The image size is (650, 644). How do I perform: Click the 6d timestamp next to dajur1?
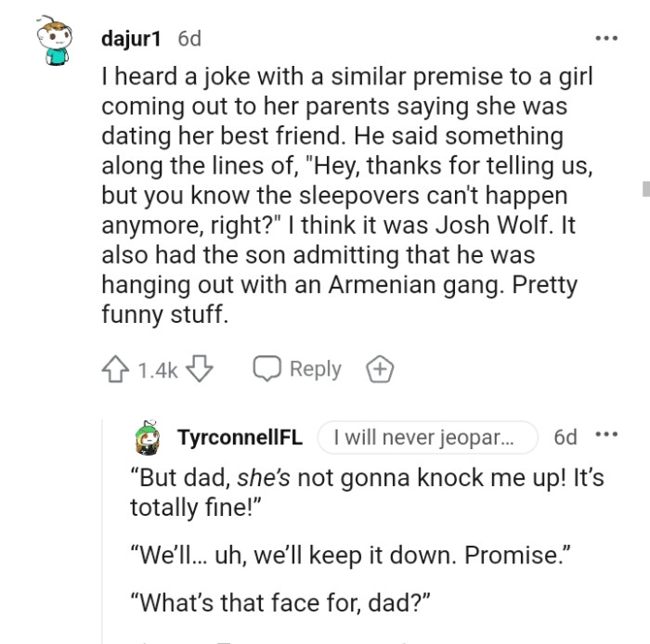[188, 39]
